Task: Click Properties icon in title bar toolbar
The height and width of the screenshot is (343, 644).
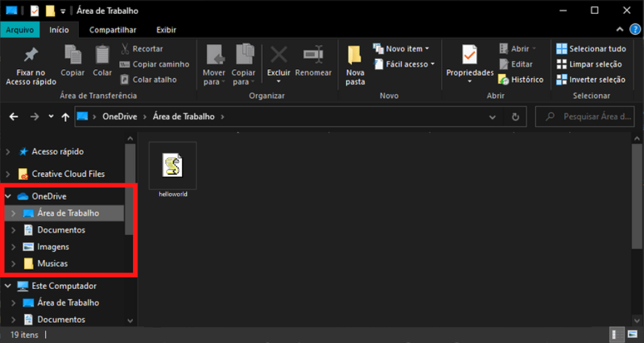Action: (x=35, y=11)
